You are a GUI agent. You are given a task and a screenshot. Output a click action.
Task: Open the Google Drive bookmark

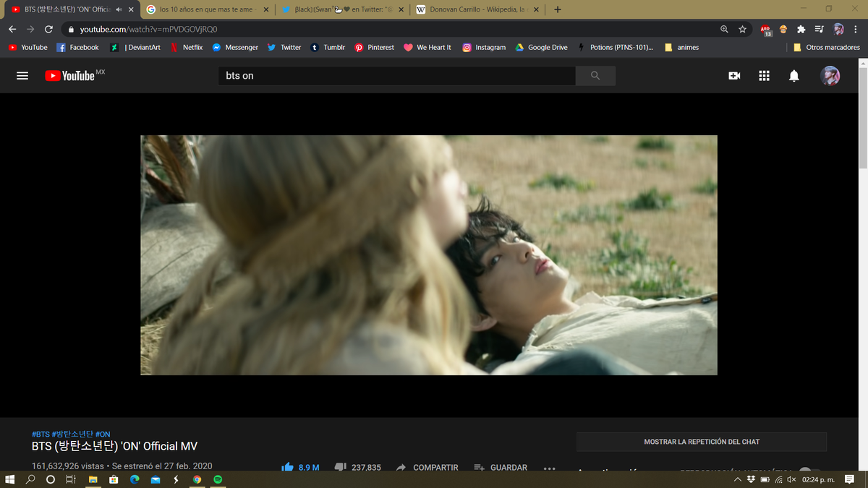pyautogui.click(x=541, y=47)
